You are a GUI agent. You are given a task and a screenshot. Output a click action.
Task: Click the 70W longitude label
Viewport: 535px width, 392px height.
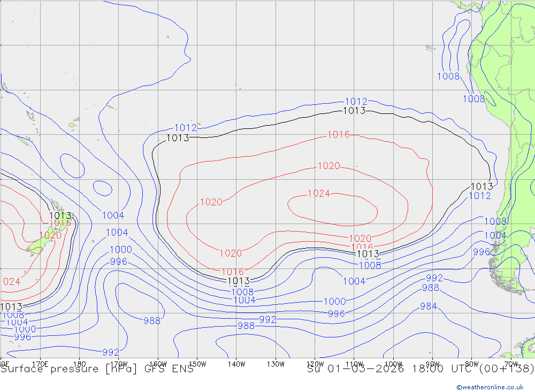point(511,364)
